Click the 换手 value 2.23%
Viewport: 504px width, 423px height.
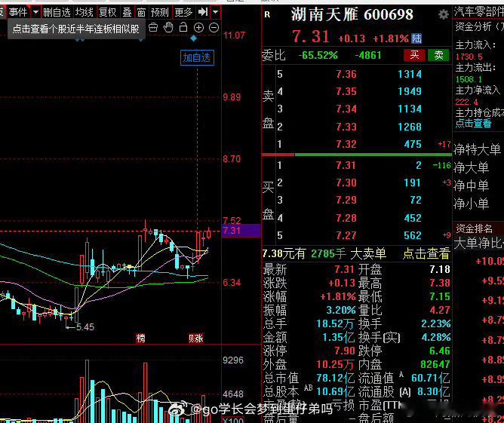(x=436, y=323)
